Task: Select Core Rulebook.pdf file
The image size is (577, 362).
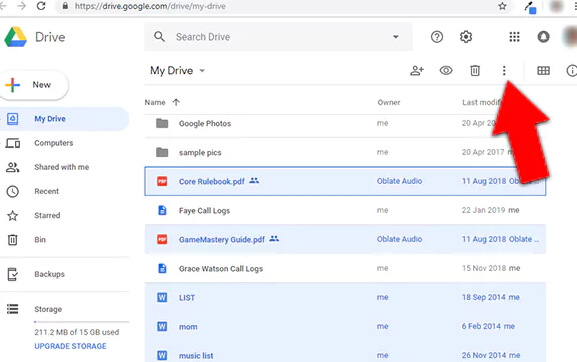Action: (345, 181)
